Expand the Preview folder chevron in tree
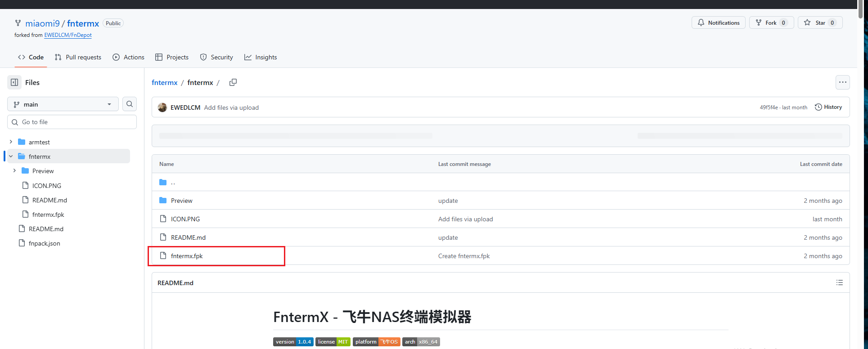The image size is (868, 349). (14, 170)
